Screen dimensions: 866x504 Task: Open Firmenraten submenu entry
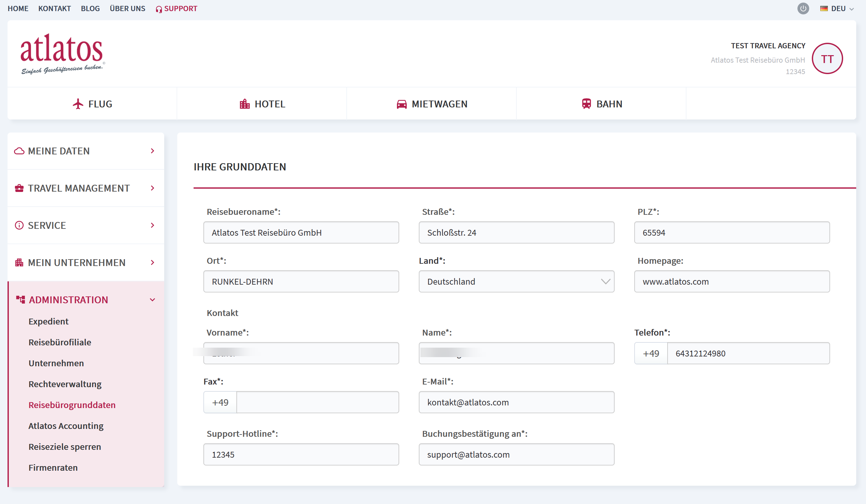click(53, 468)
